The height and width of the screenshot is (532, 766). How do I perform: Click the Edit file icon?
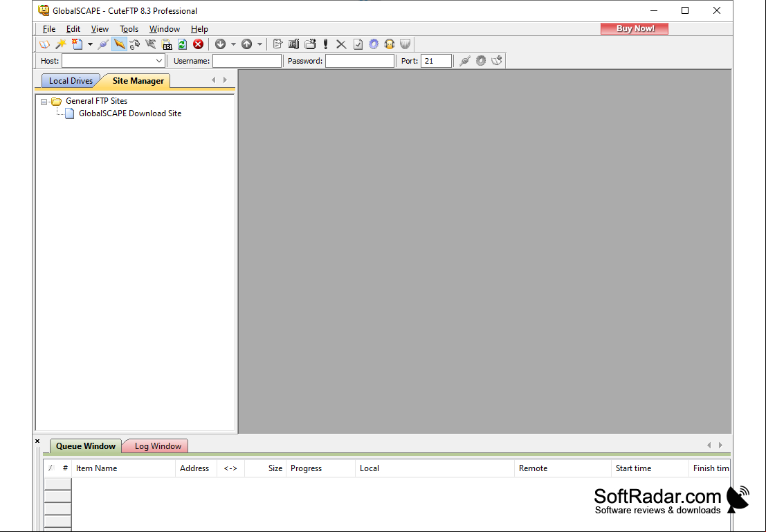point(277,44)
